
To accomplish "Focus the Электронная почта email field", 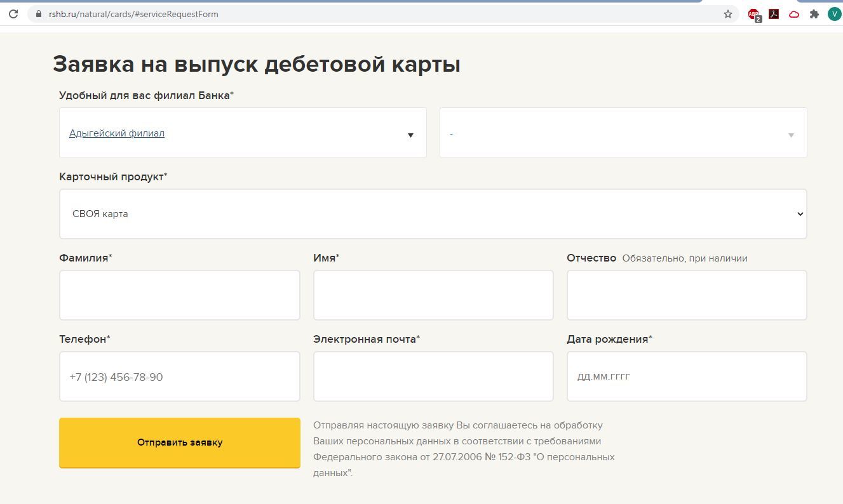I will (x=433, y=376).
